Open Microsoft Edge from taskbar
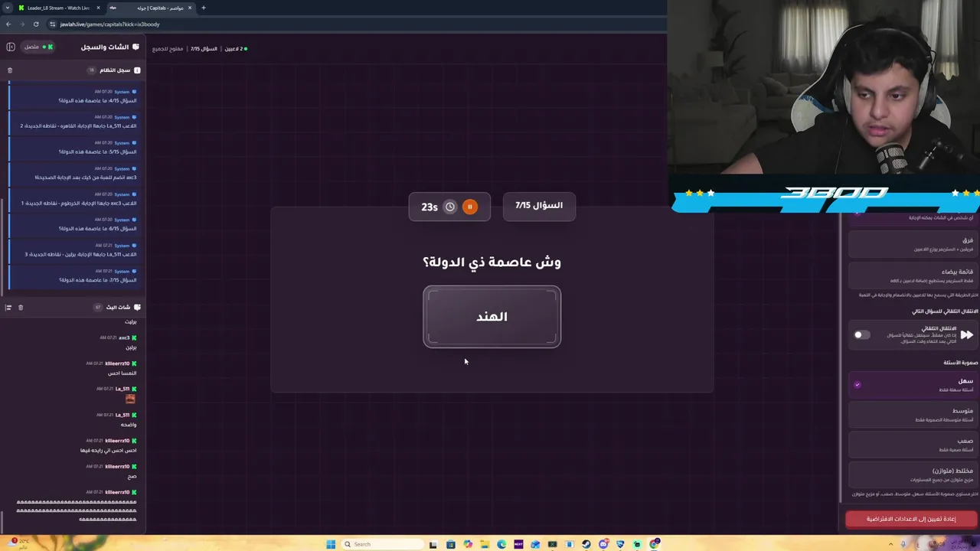Screen dimensions: 980x551 click(x=501, y=544)
